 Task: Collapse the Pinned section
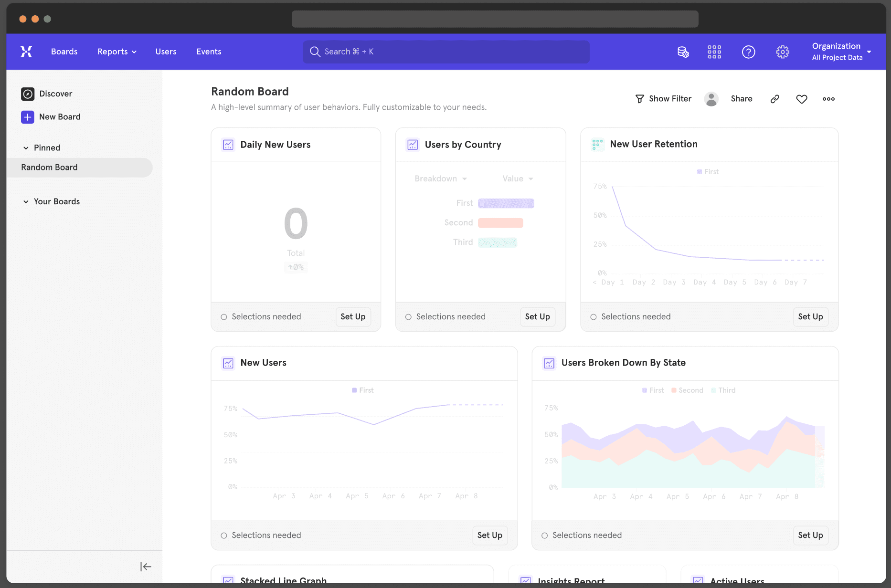[x=26, y=148]
